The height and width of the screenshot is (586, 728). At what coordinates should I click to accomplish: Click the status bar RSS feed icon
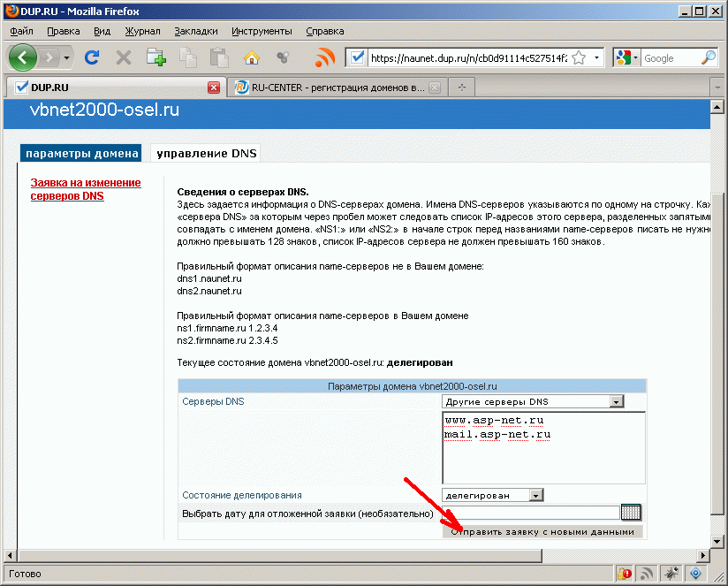coord(647,574)
